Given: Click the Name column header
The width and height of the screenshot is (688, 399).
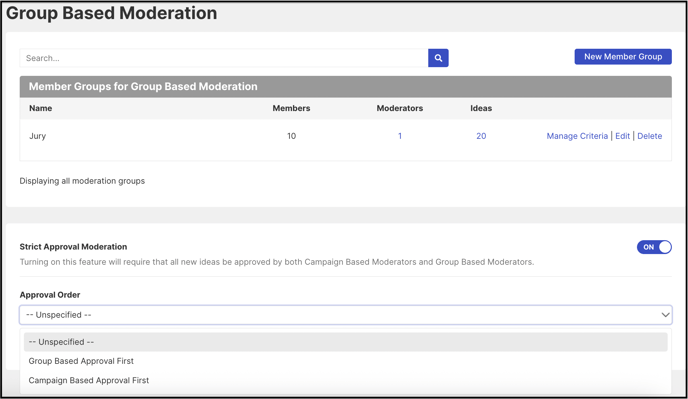Looking at the screenshot, I should (x=40, y=108).
